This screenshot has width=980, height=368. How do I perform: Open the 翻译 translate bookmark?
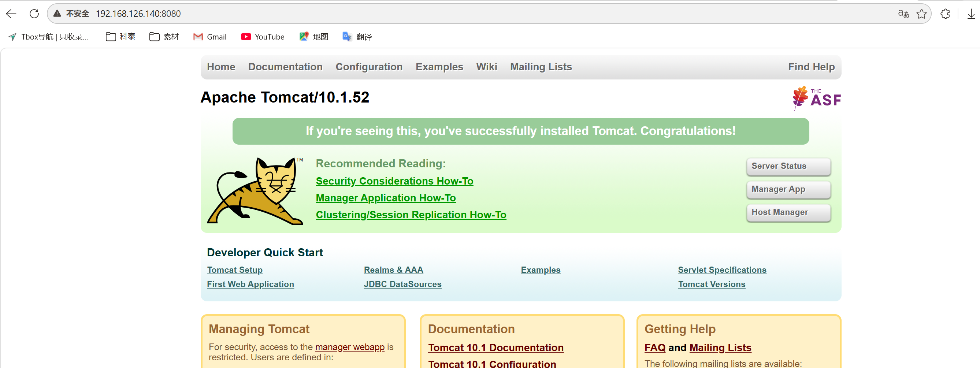357,37
